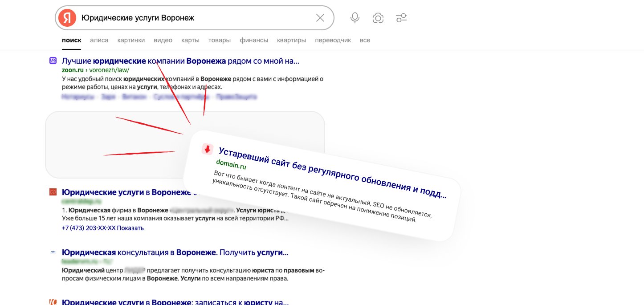Image resolution: width=644 pixels, height=305 pixels.
Task: Open записаться к юристу result title
Action: click(x=175, y=301)
